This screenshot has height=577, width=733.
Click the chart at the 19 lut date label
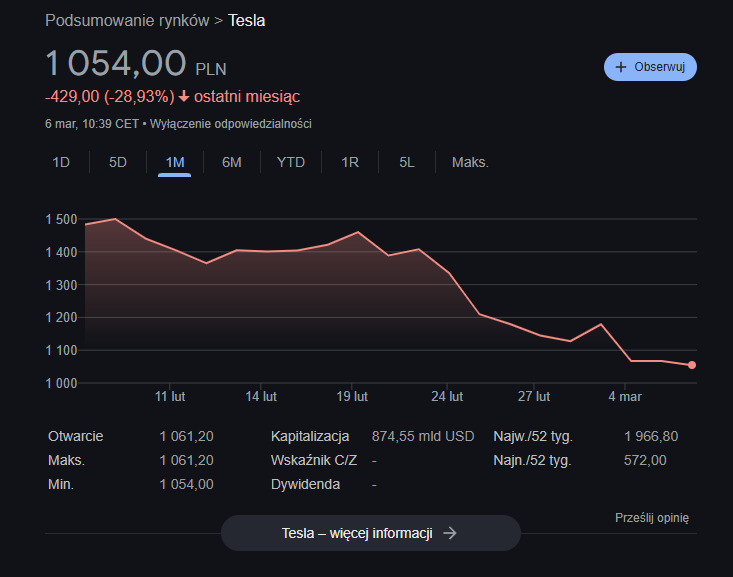click(x=352, y=397)
